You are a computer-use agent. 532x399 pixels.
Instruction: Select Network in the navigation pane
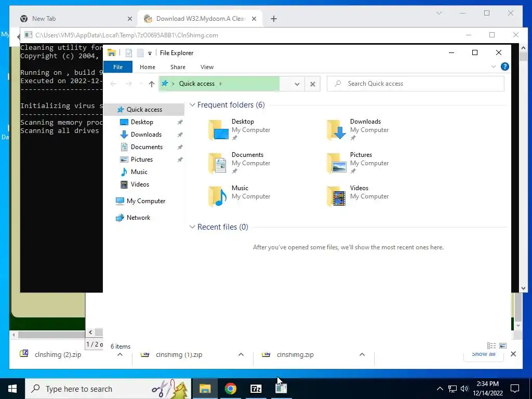tap(138, 218)
